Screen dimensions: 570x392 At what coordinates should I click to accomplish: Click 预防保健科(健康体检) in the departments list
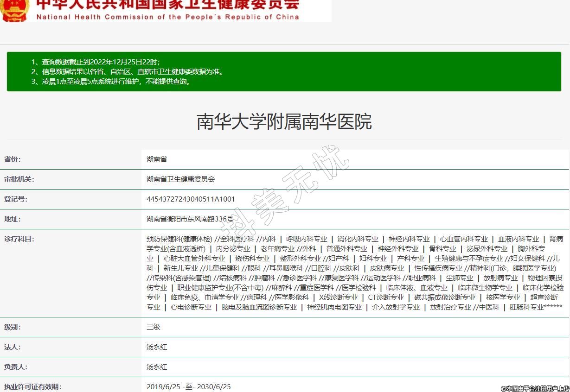click(x=179, y=239)
